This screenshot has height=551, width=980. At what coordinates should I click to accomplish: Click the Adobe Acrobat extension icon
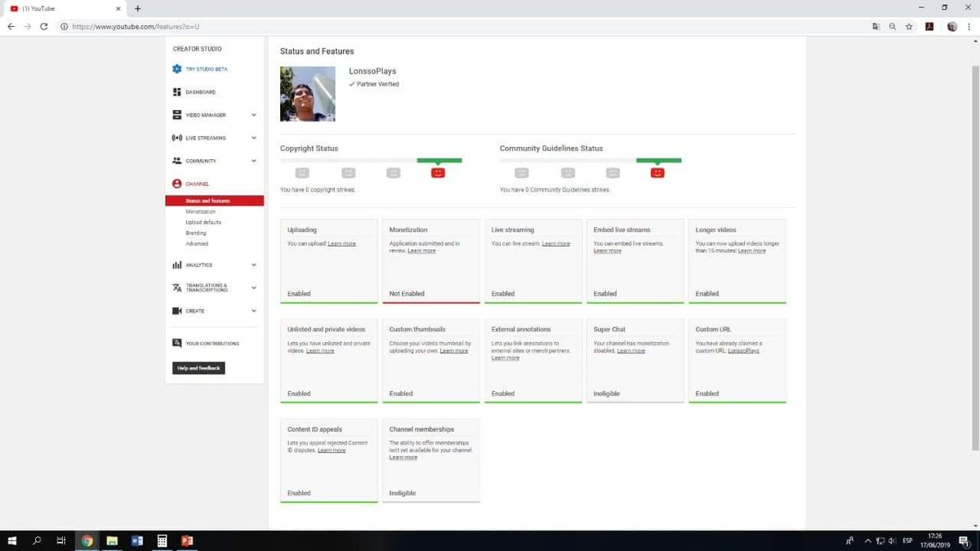coord(929,26)
